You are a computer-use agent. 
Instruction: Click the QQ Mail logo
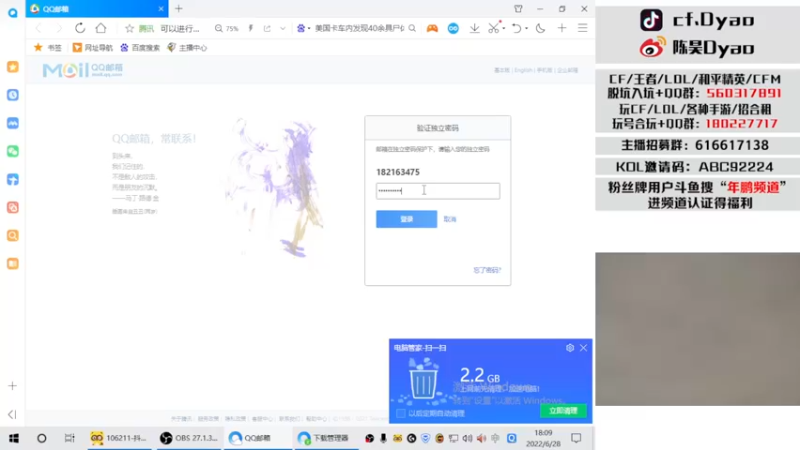click(x=83, y=70)
